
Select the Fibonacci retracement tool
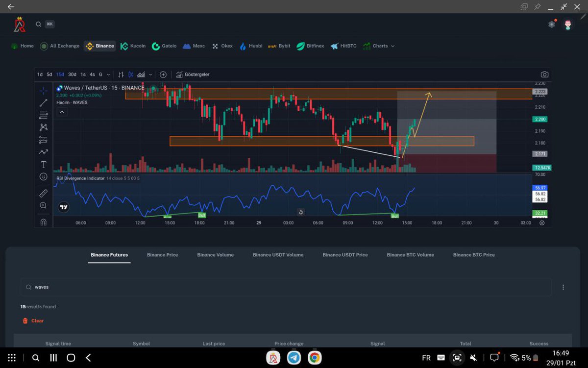pyautogui.click(x=44, y=115)
